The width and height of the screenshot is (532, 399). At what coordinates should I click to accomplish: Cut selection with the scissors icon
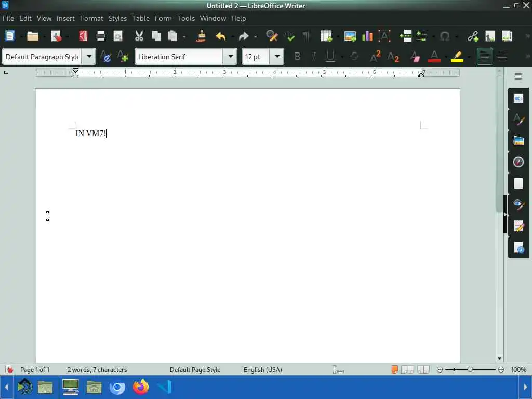139,36
